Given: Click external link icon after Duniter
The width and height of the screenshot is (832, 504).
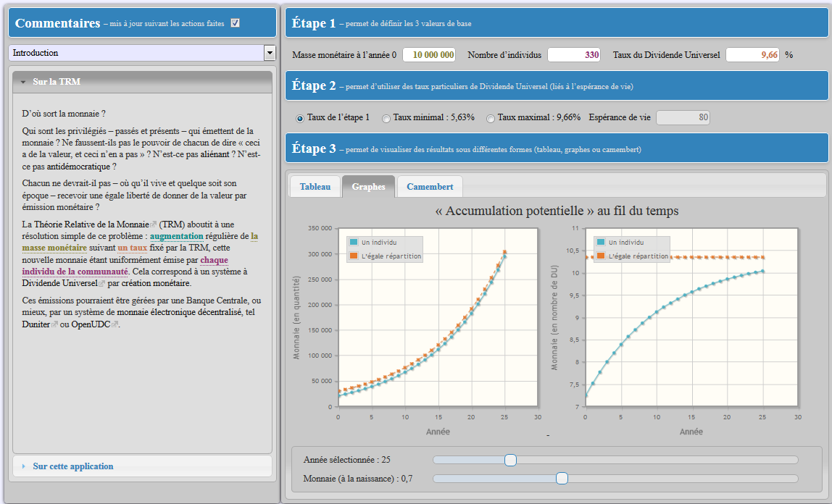Looking at the screenshot, I should pos(54,324).
